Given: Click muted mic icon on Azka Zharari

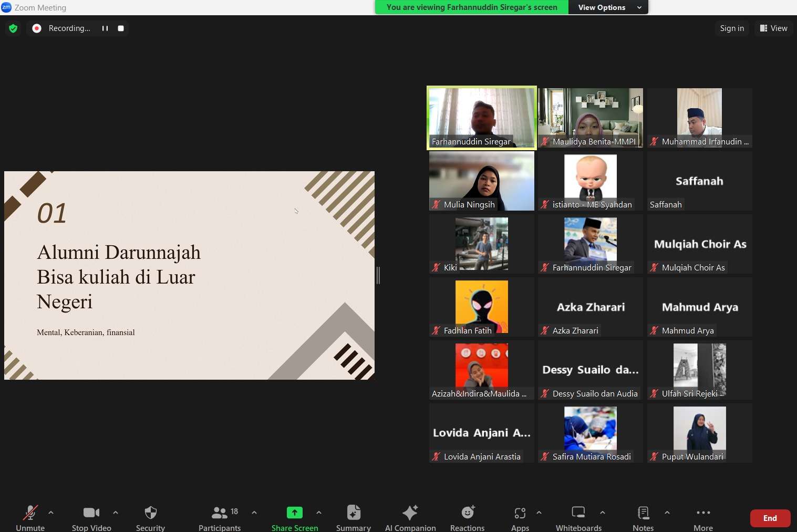Looking at the screenshot, I should [x=545, y=330].
